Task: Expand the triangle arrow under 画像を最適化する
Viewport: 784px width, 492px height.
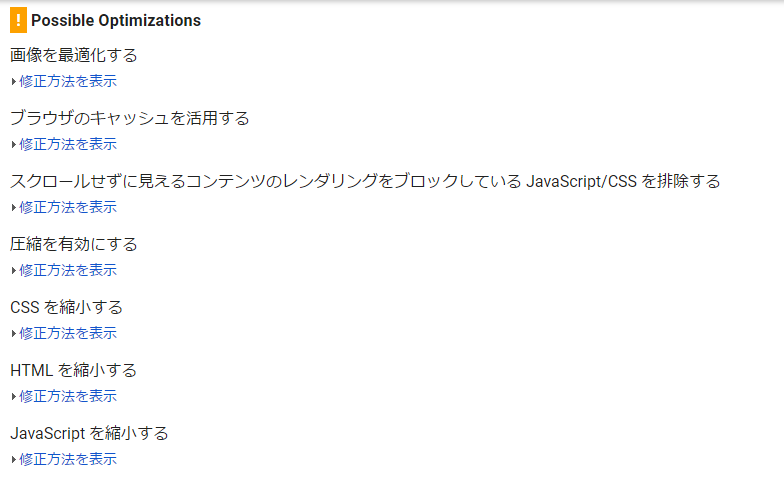Action: 14,82
